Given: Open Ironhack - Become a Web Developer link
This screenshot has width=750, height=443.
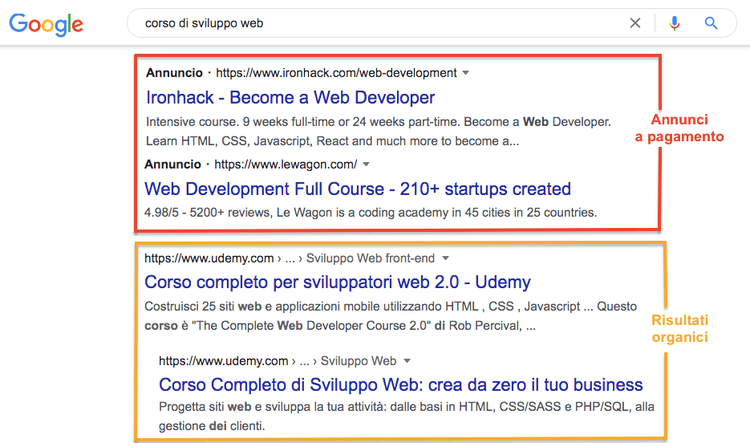Looking at the screenshot, I should point(290,98).
